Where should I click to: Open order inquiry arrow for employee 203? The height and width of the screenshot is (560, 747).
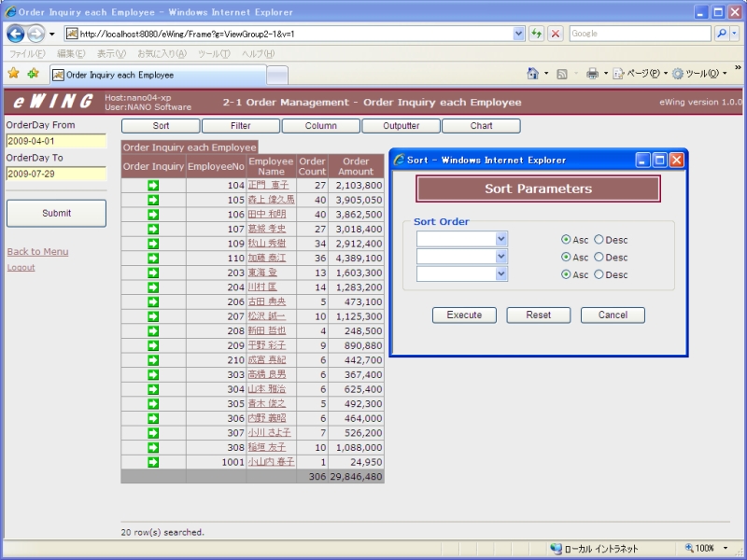(153, 273)
